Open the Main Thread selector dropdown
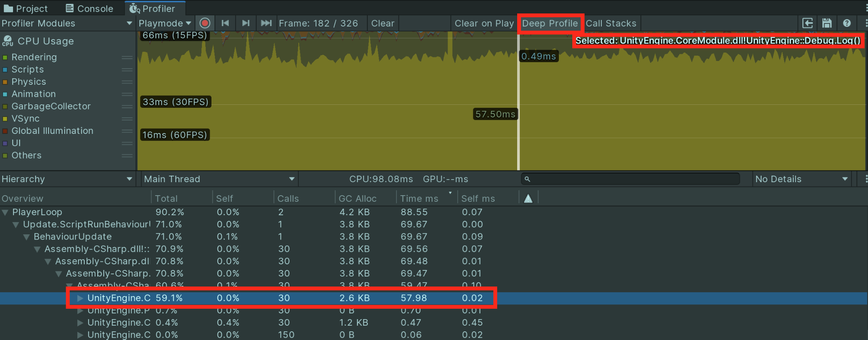868x340 pixels. click(219, 179)
